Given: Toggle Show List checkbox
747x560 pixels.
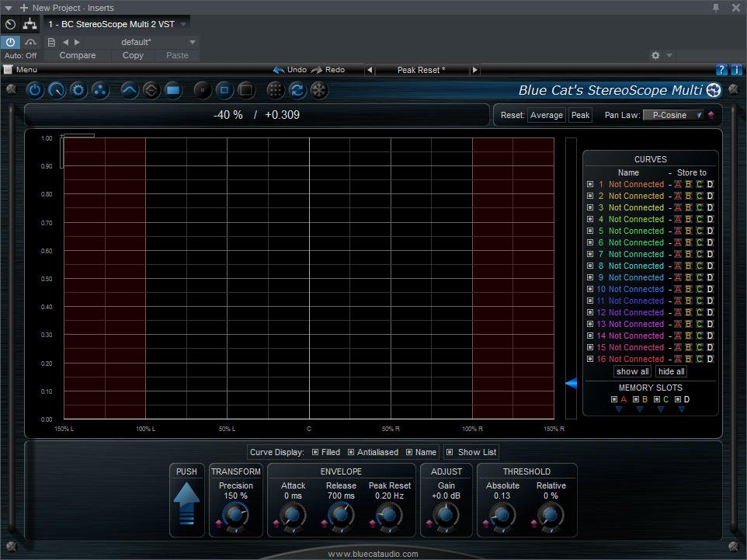Looking at the screenshot, I should [x=450, y=452].
